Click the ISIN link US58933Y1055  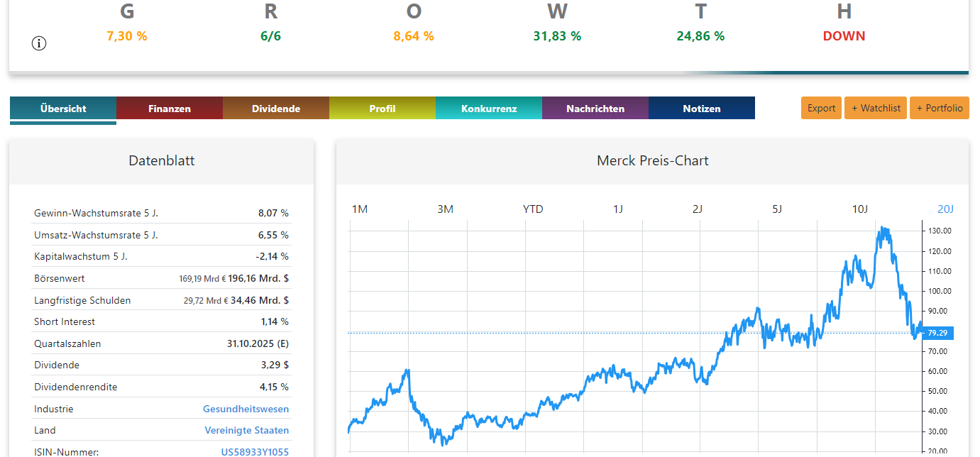click(255, 452)
